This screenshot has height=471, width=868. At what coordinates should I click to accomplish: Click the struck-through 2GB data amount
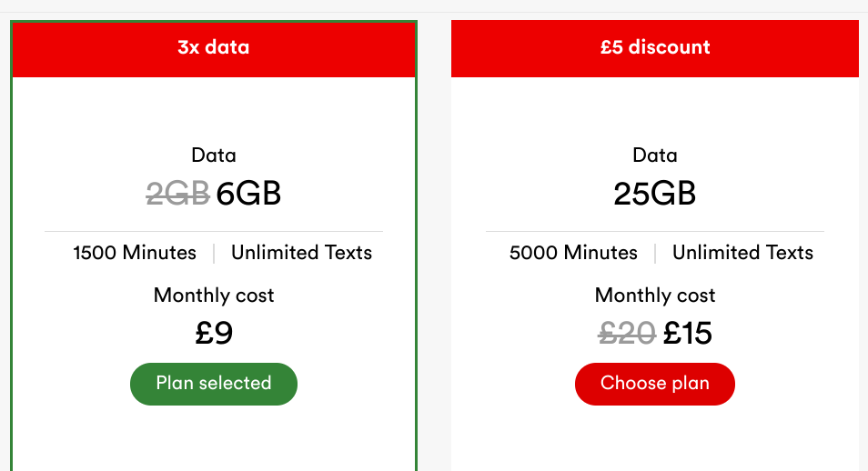click(x=178, y=194)
